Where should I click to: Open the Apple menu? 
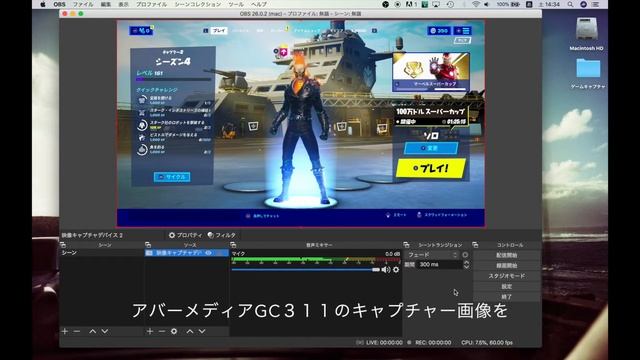pyautogui.click(x=43, y=4)
